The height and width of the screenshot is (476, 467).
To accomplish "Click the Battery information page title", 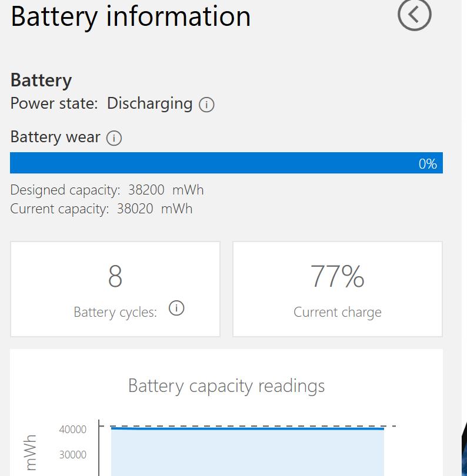I will [x=131, y=16].
